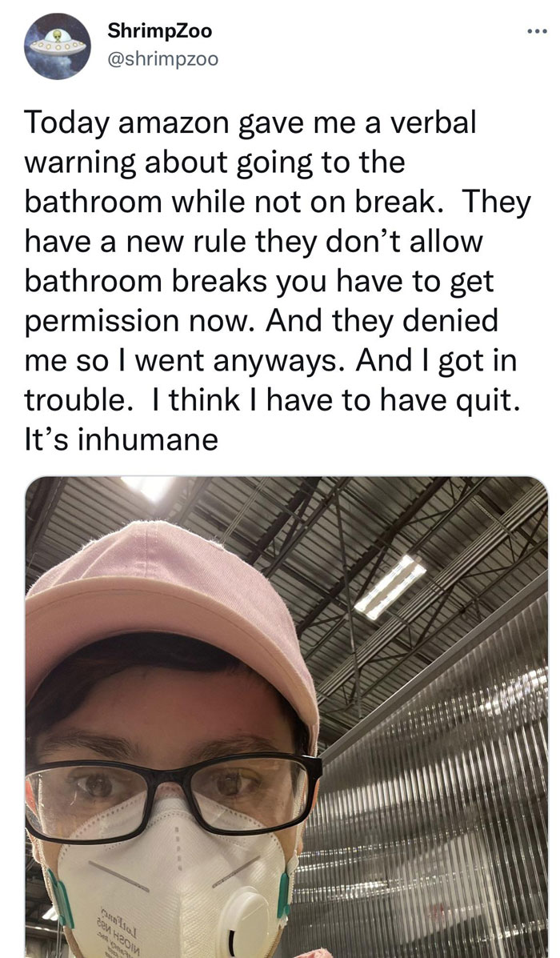Visit the @shrimpzoo handle link
The height and width of the screenshot is (958, 560).
pos(162,59)
